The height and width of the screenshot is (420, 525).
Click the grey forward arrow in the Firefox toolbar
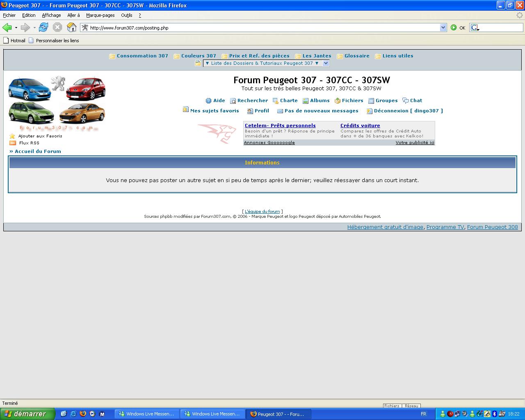coord(25,27)
